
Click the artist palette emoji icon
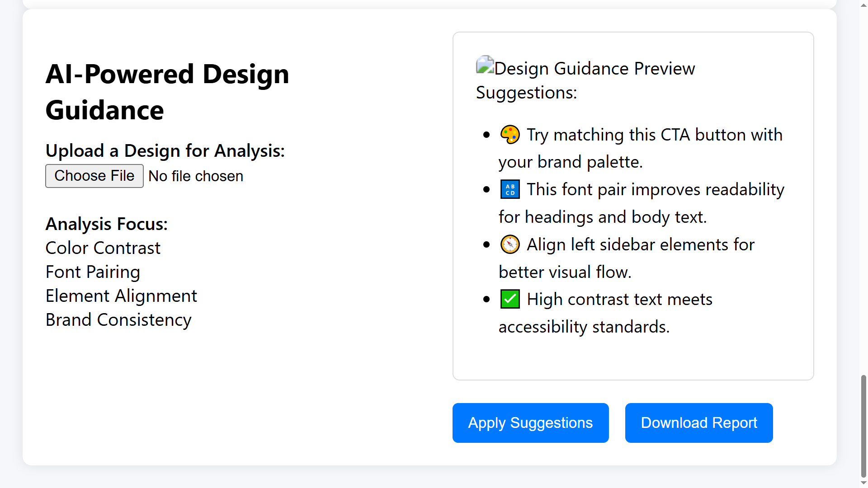point(510,135)
